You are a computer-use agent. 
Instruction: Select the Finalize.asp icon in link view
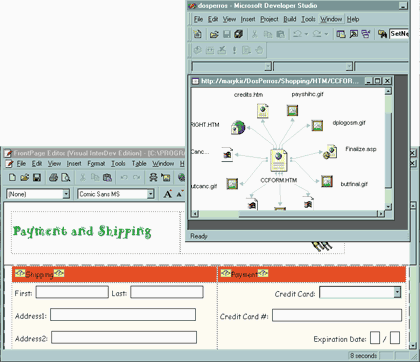click(330, 152)
